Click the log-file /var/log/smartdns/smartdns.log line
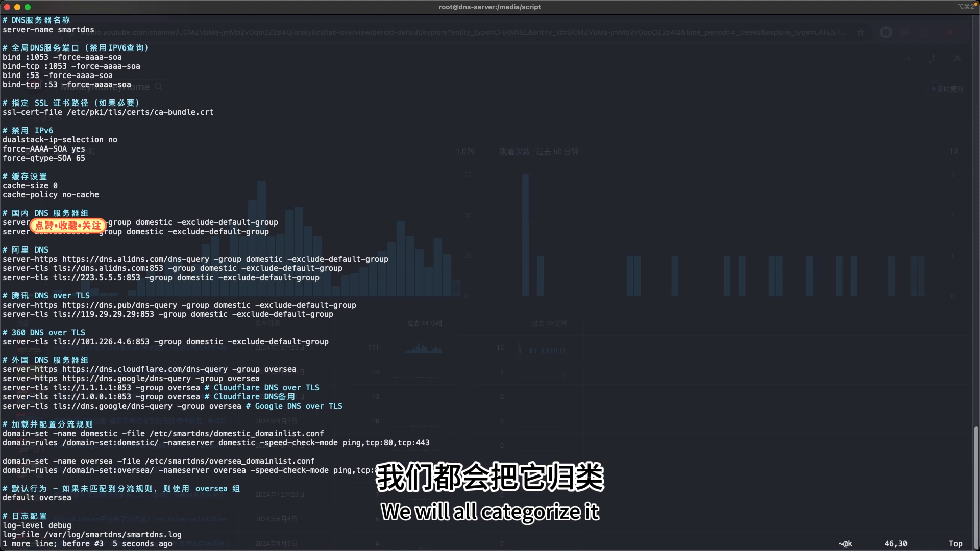This screenshot has width=980, height=551. click(92, 535)
